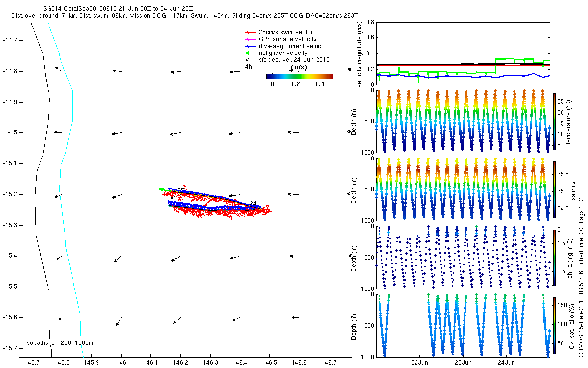Click the red swim vector legend arrow
This screenshot has width=588, height=368.
(x=250, y=32)
